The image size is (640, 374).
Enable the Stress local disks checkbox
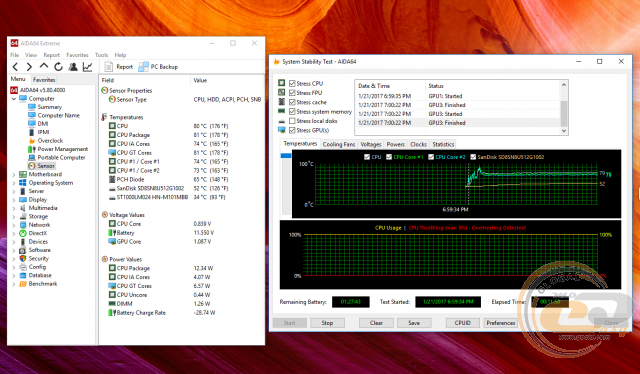pos(292,121)
